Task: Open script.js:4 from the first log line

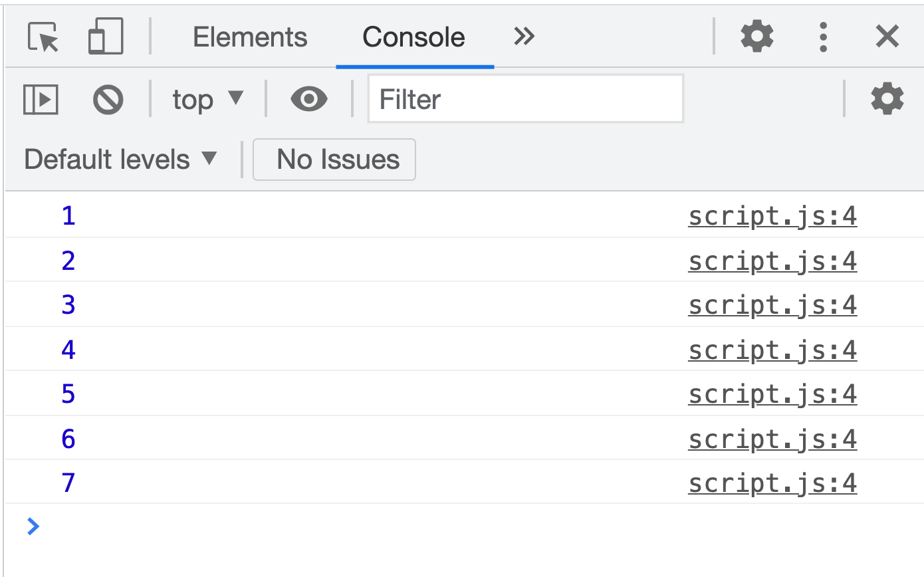Action: [x=772, y=215]
